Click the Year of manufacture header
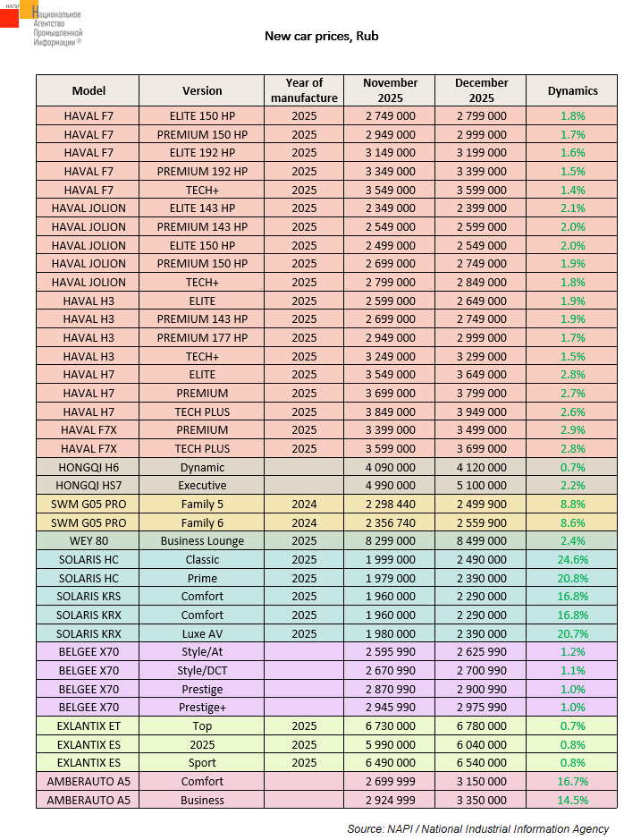The width and height of the screenshot is (624, 840). click(x=304, y=90)
